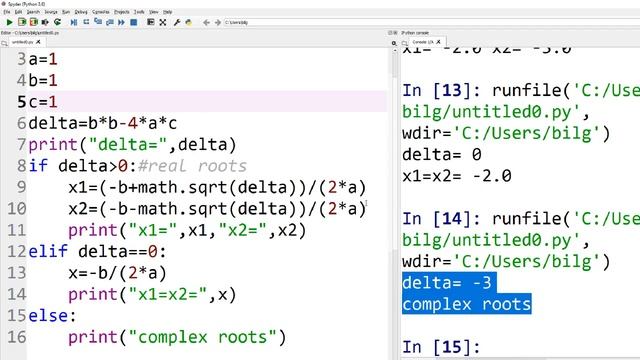The width and height of the screenshot is (640, 360).
Task: Click selected 'complex roots' console output
Action: pyautogui.click(x=467, y=304)
